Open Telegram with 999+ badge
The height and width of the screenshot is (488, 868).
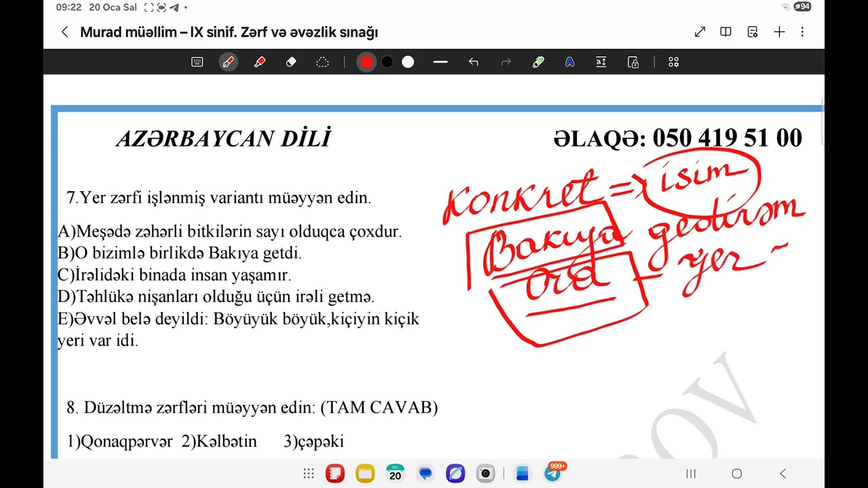click(x=553, y=472)
